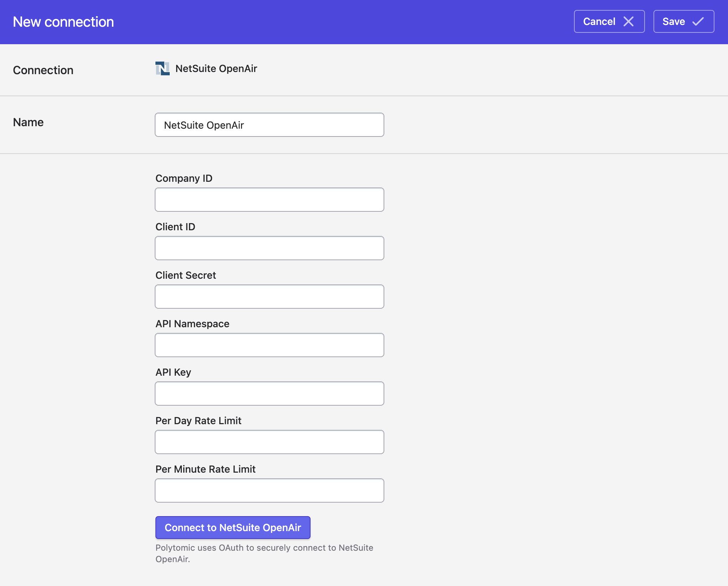Image resolution: width=728 pixels, height=586 pixels.
Task: Click the NetSuite OpenAir connection type text
Action: click(216, 68)
